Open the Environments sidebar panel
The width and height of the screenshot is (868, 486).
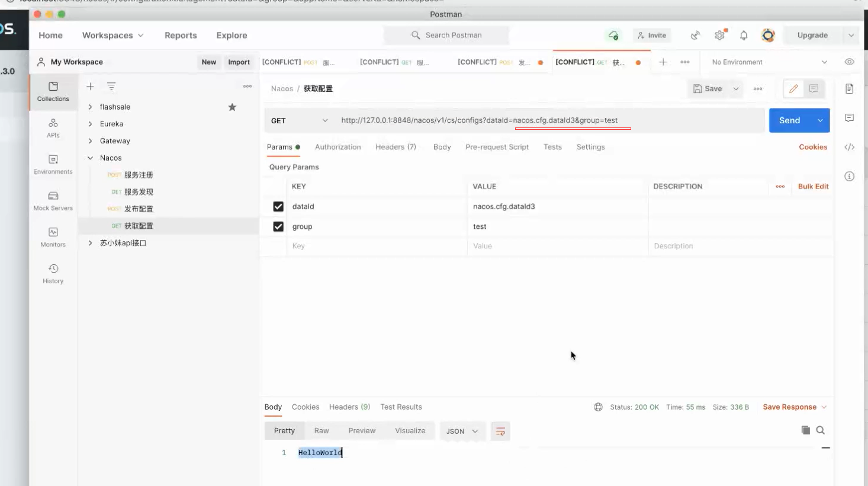53,164
